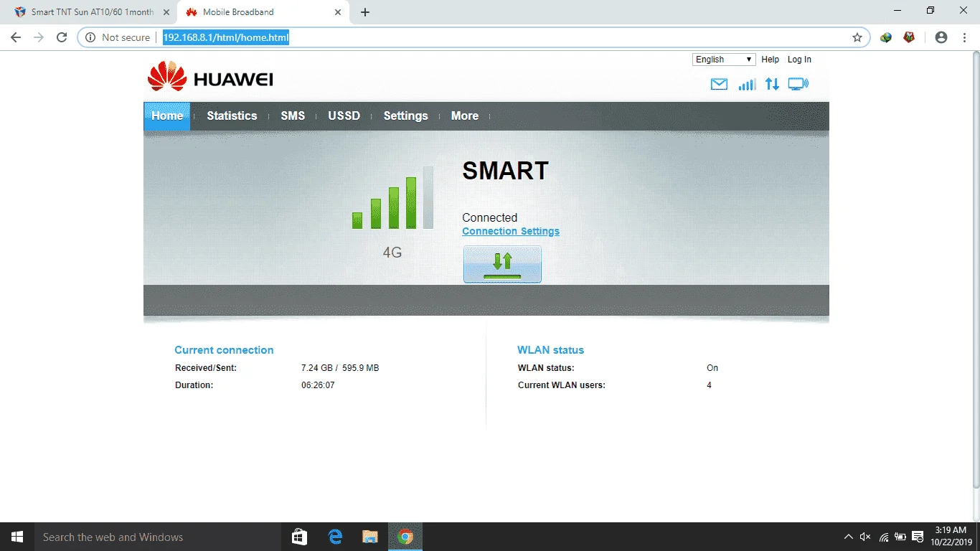Open the More tab
The width and height of the screenshot is (980, 551).
click(x=465, y=116)
